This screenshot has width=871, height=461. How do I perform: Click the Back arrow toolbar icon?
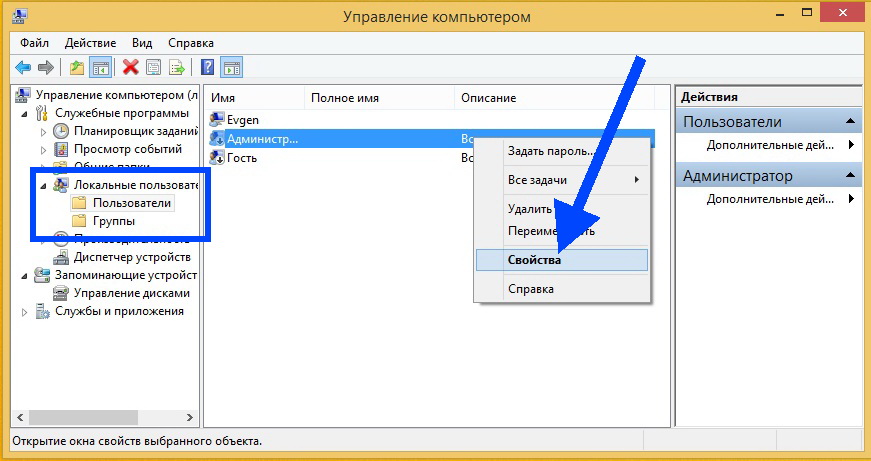pos(23,68)
